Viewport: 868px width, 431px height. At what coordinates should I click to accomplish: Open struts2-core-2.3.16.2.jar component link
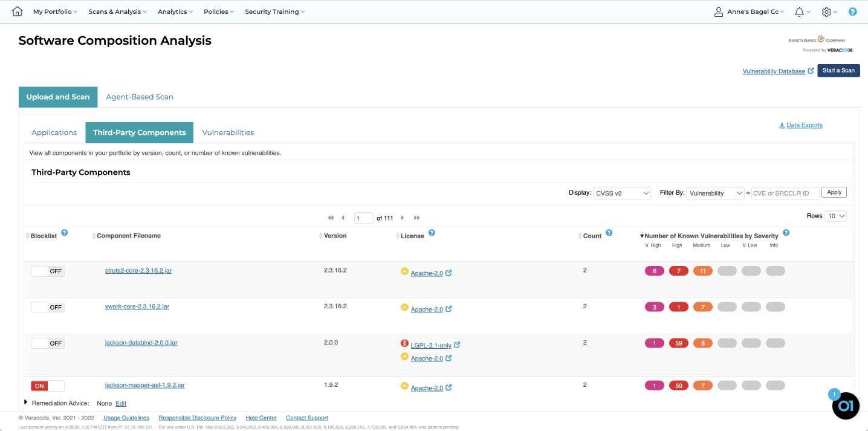138,270
